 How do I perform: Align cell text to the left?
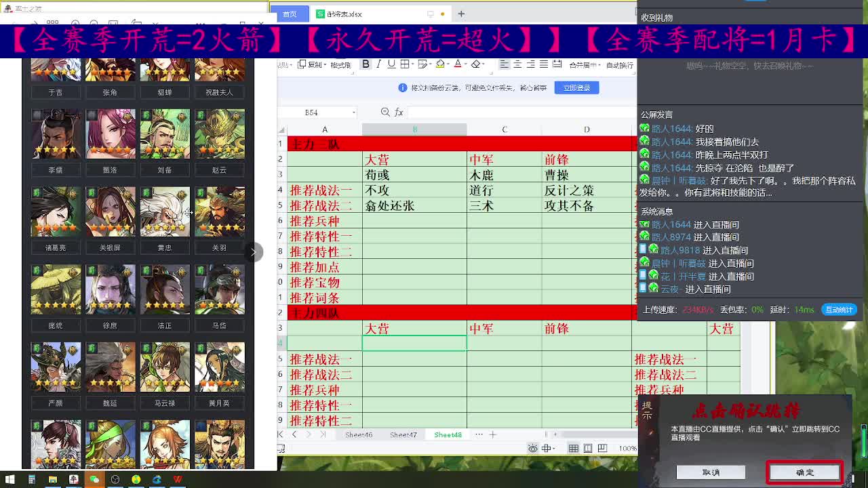(504, 64)
